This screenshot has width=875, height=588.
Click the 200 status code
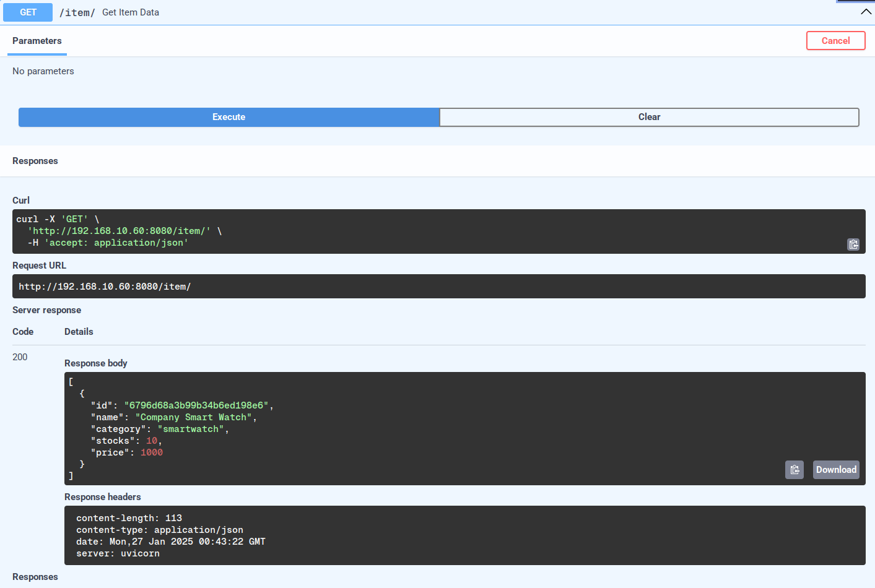click(19, 357)
